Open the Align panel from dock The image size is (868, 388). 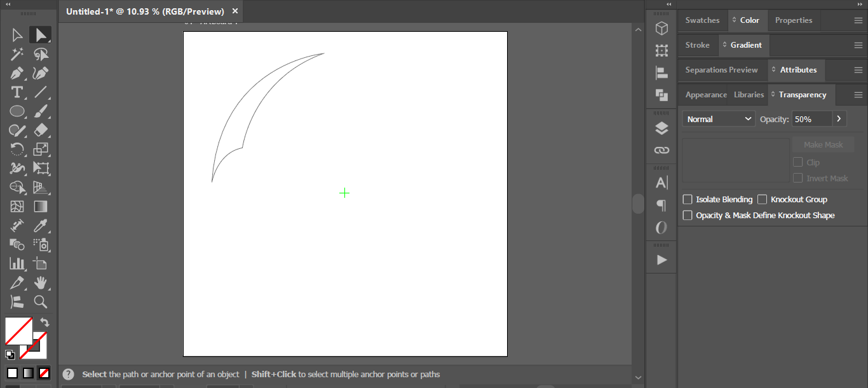(661, 73)
